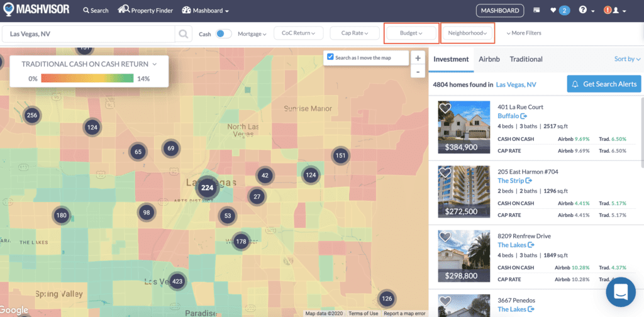
Task: Click the 256 map cluster marker
Action: pyautogui.click(x=31, y=115)
